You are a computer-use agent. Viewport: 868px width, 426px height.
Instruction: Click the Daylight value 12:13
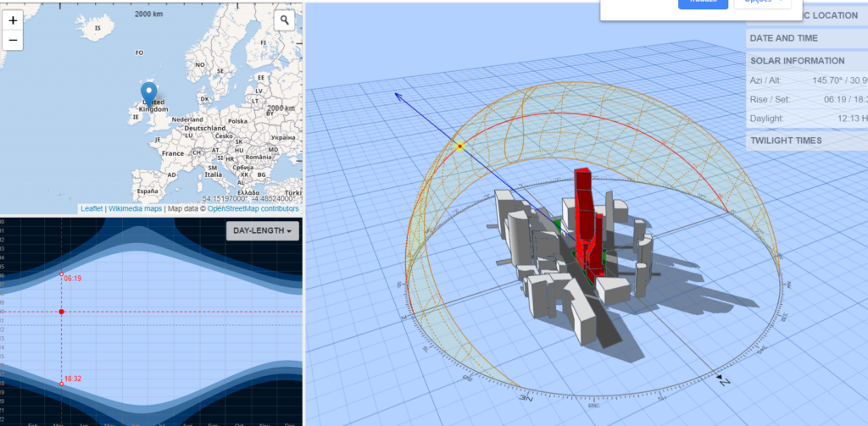[x=847, y=119]
